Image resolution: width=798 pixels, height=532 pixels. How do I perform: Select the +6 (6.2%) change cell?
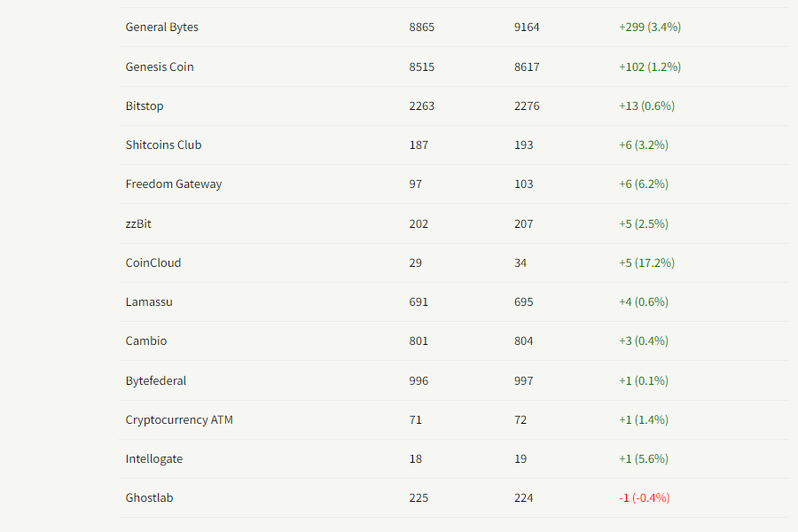coord(644,184)
